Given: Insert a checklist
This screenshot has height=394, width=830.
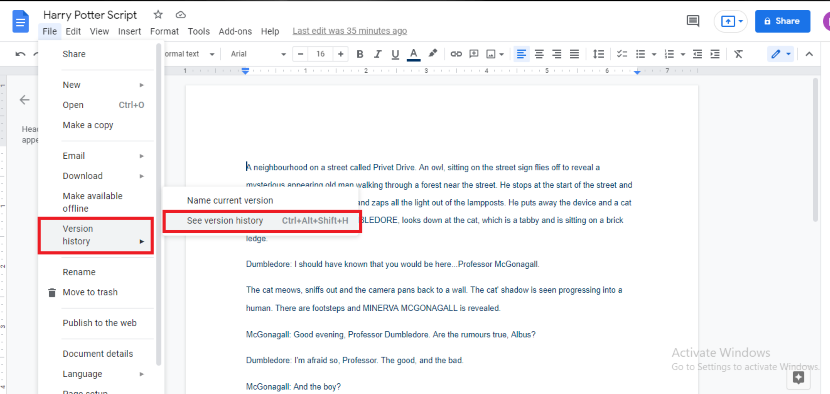Looking at the screenshot, I should pyautogui.click(x=622, y=54).
